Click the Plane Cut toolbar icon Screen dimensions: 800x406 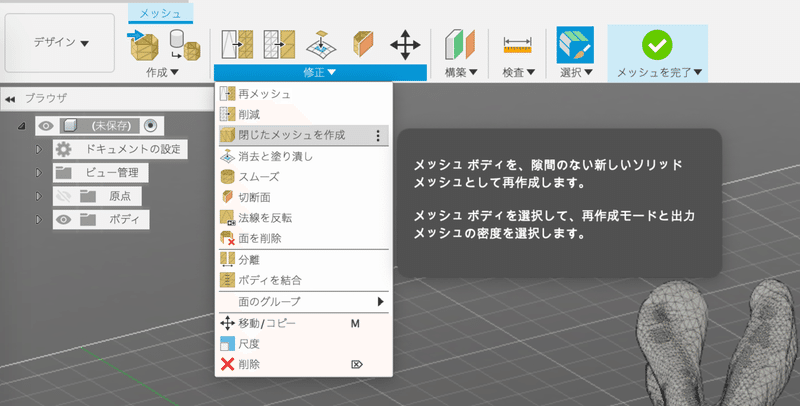[x=363, y=44]
